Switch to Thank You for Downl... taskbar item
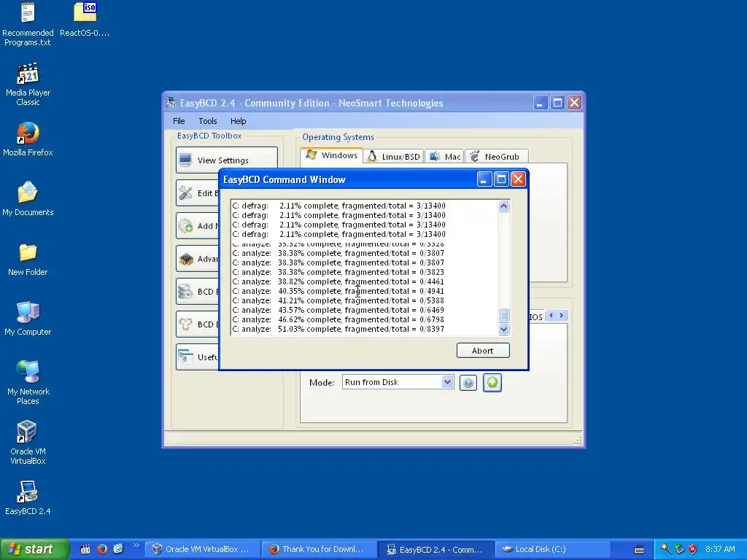The width and height of the screenshot is (747, 560). coord(320,549)
